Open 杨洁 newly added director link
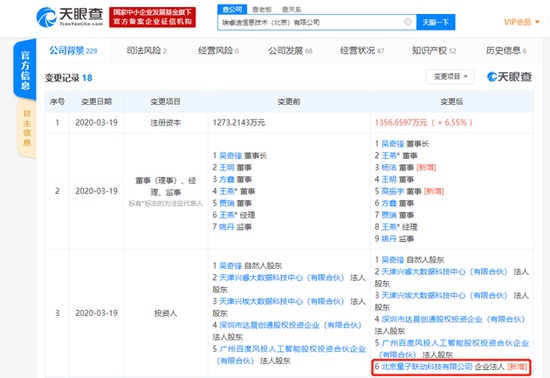Image resolution: width=550 pixels, height=378 pixels. [389, 167]
